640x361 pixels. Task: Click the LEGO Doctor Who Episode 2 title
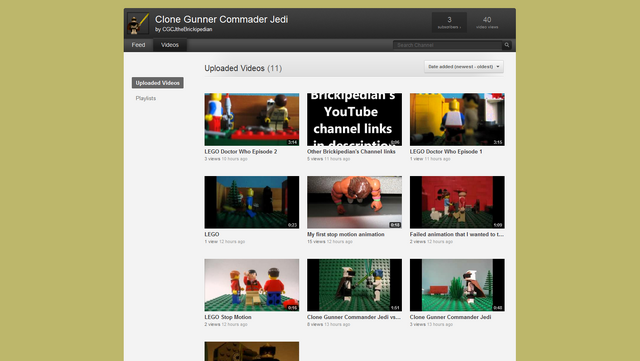point(241,152)
